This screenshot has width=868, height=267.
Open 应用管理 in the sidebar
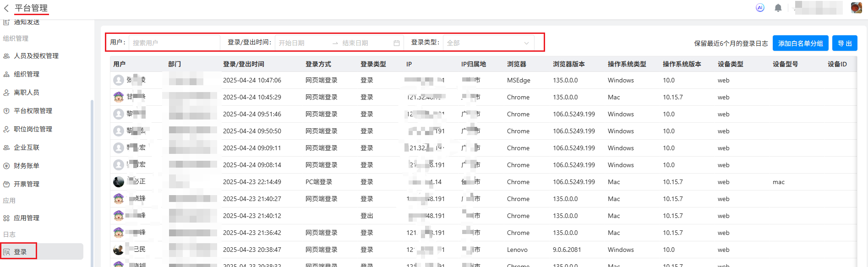27,218
